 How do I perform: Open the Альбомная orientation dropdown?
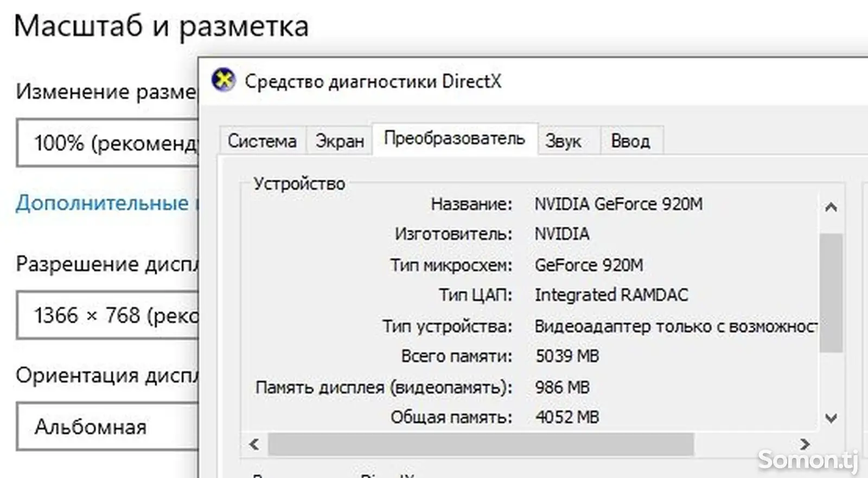pyautogui.click(x=107, y=427)
